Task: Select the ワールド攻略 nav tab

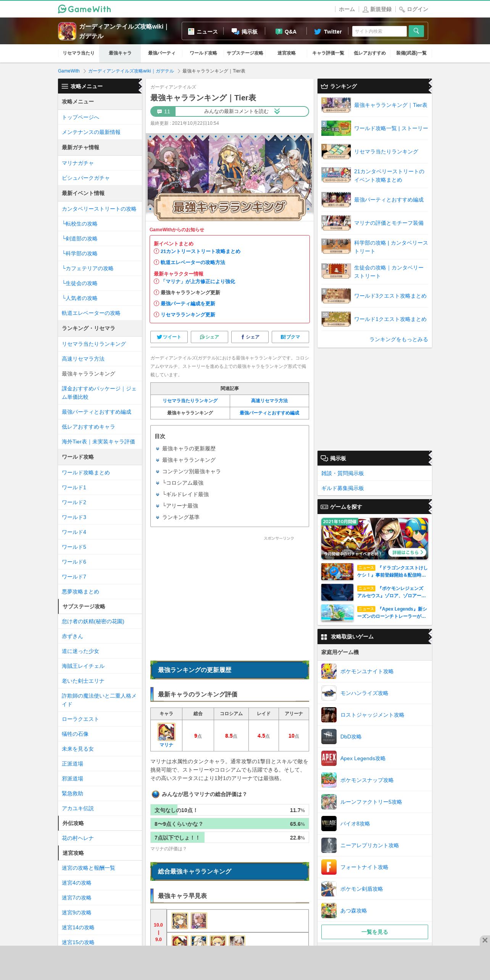Action: click(x=203, y=53)
